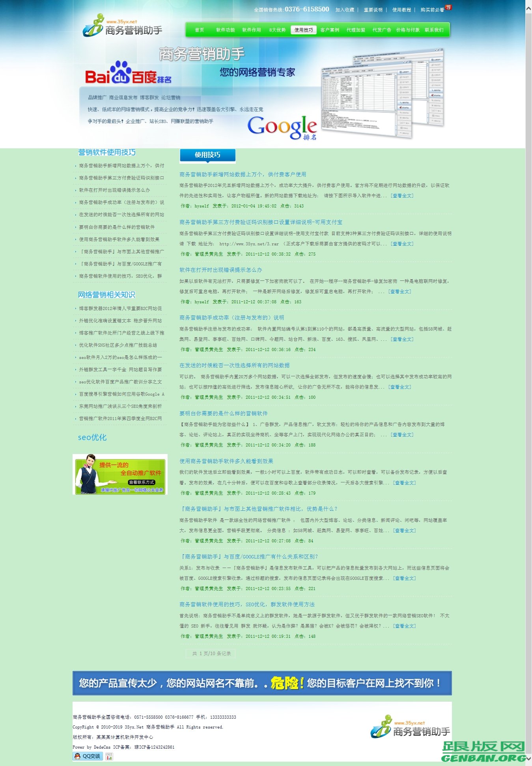Go to the 首页 navigation tab
This screenshot has height=766, width=532.
(200, 30)
